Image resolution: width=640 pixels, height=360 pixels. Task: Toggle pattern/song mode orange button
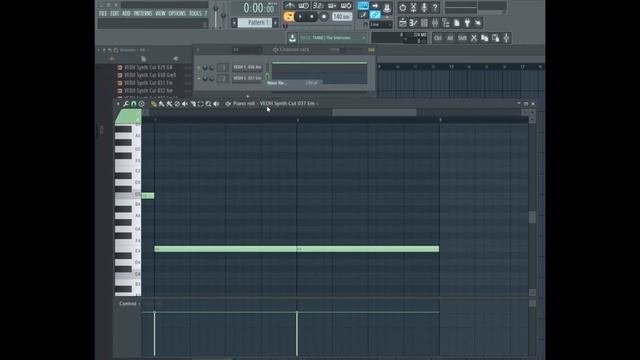pyautogui.click(x=289, y=17)
